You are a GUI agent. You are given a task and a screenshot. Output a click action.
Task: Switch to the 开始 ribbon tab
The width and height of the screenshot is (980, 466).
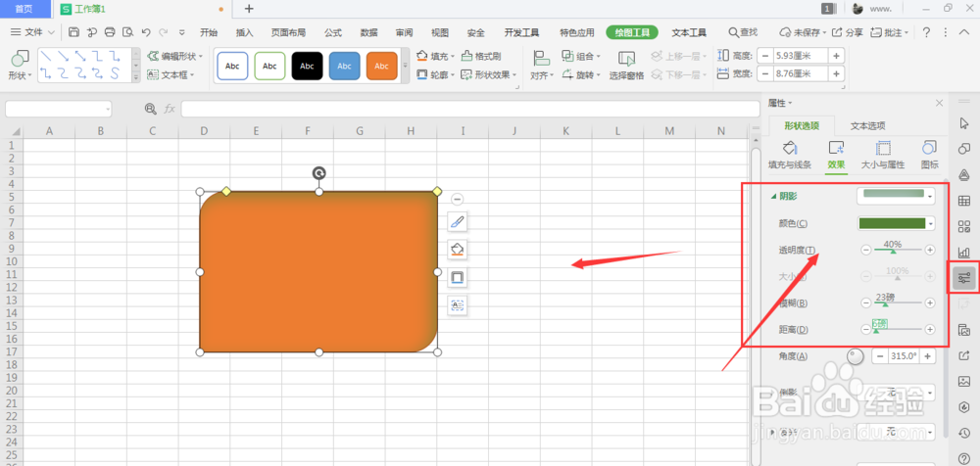(209, 32)
